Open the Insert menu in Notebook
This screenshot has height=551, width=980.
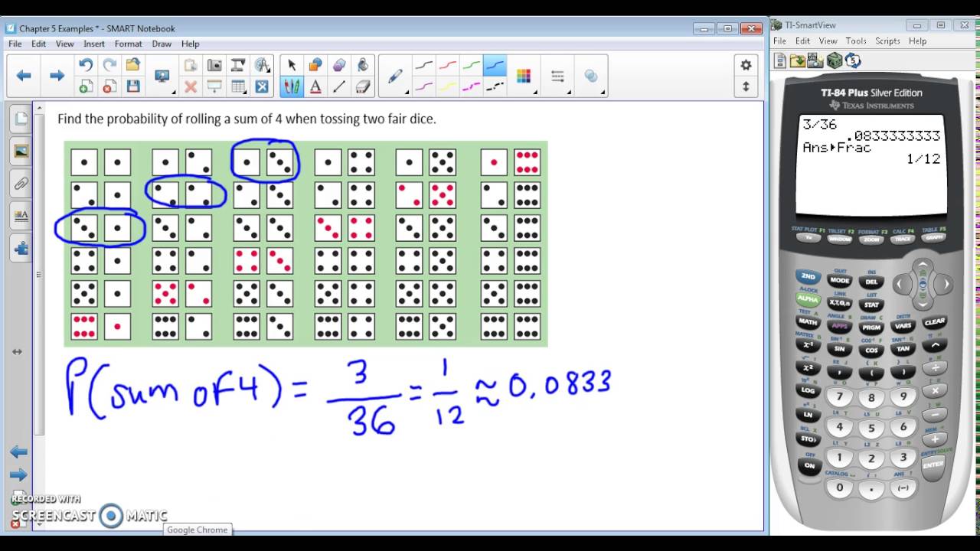click(x=94, y=44)
